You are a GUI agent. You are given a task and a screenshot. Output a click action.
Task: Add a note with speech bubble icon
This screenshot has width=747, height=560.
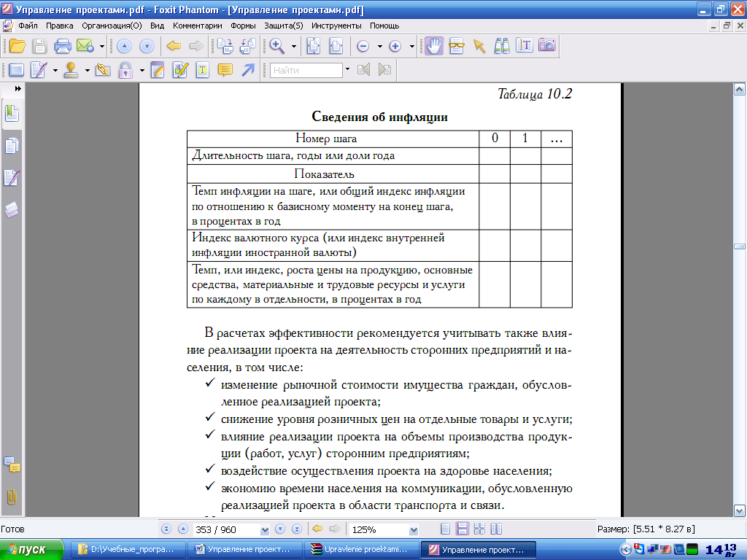pyautogui.click(x=225, y=71)
